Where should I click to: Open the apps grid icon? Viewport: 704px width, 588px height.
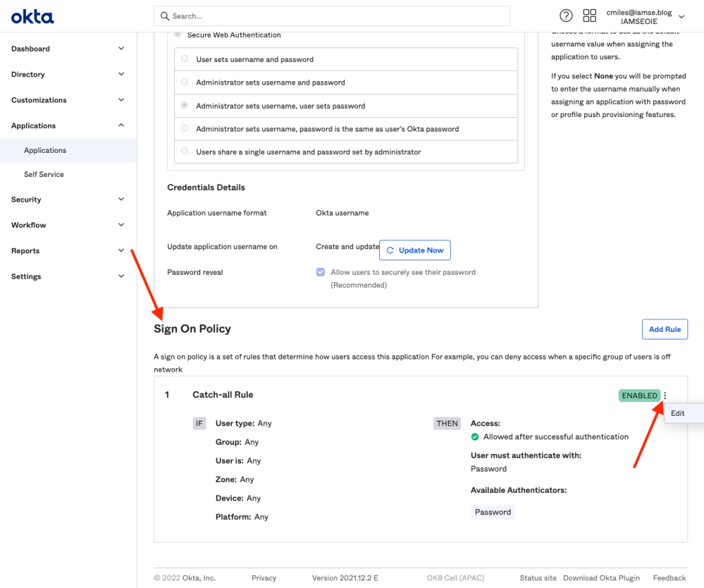coord(589,16)
